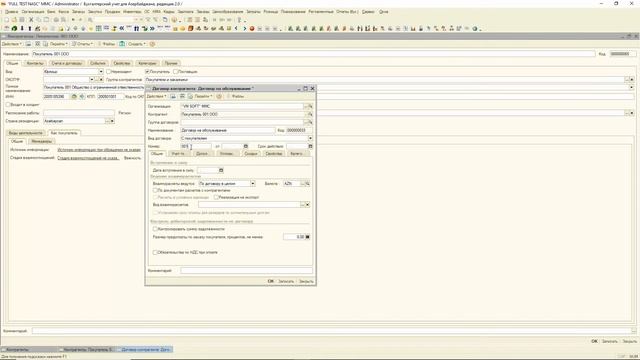Open the Перейти menu in contract dialog
Image resolution: width=640 pixels, height=360 pixels.
203,96
